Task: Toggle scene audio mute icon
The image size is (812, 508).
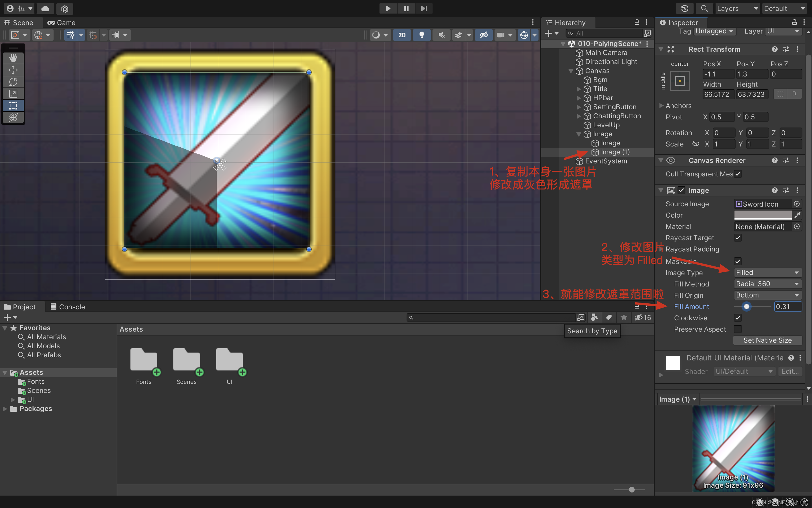Action: tap(442, 35)
